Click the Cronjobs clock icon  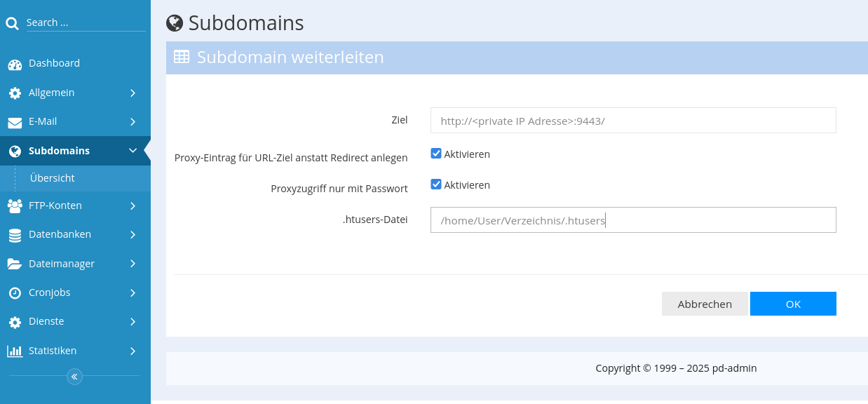point(15,293)
